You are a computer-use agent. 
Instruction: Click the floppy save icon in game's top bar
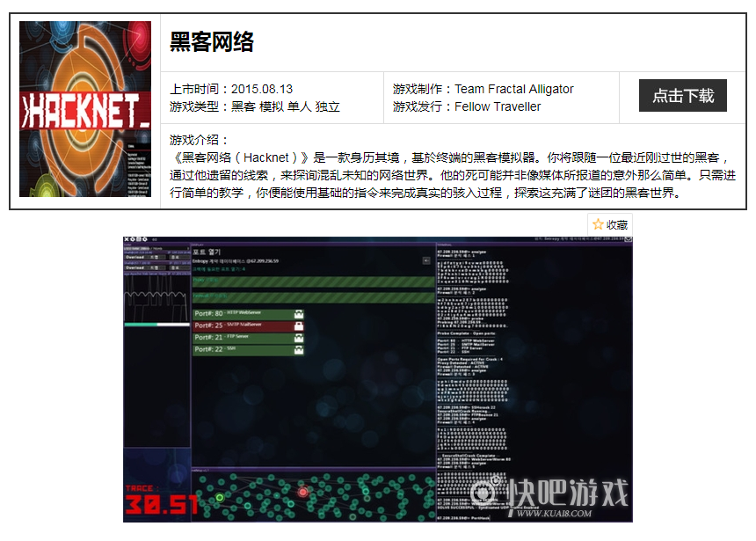tap(139, 239)
